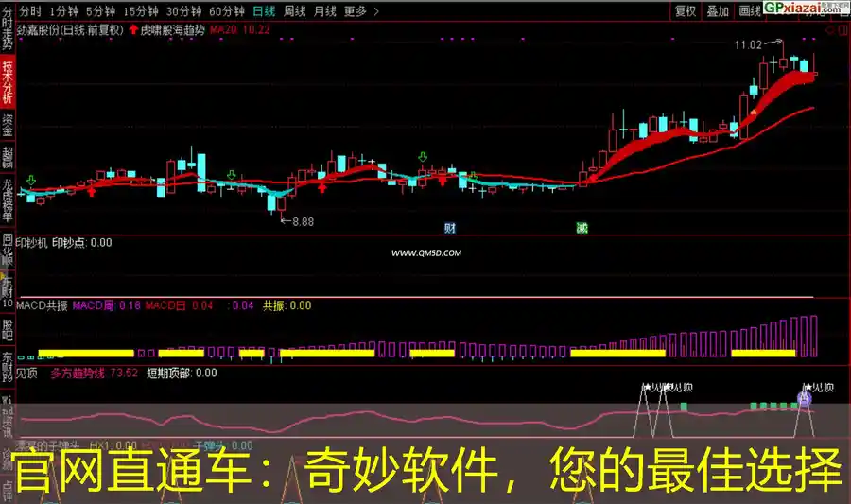Click the red rectangle icon at chart corner

tap(844, 31)
